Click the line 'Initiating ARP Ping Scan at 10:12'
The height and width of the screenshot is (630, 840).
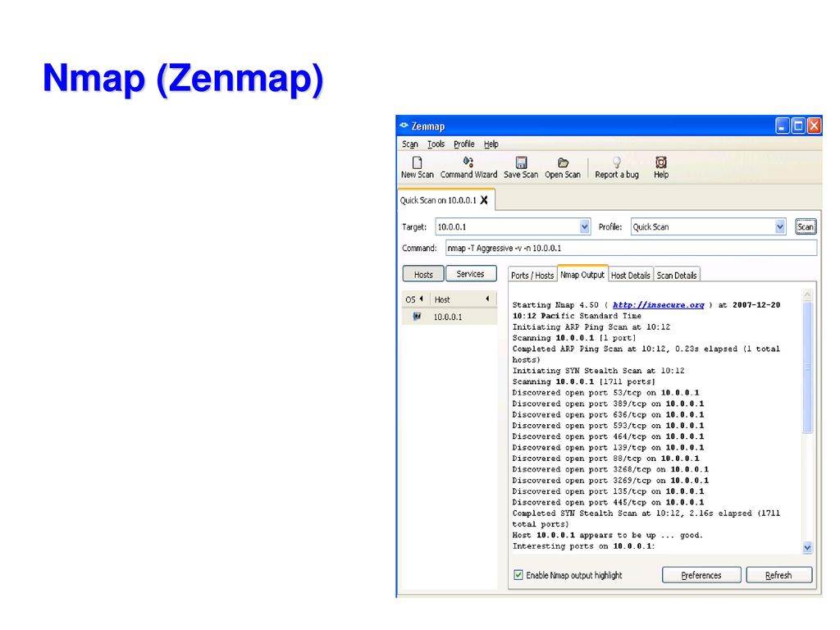(591, 326)
